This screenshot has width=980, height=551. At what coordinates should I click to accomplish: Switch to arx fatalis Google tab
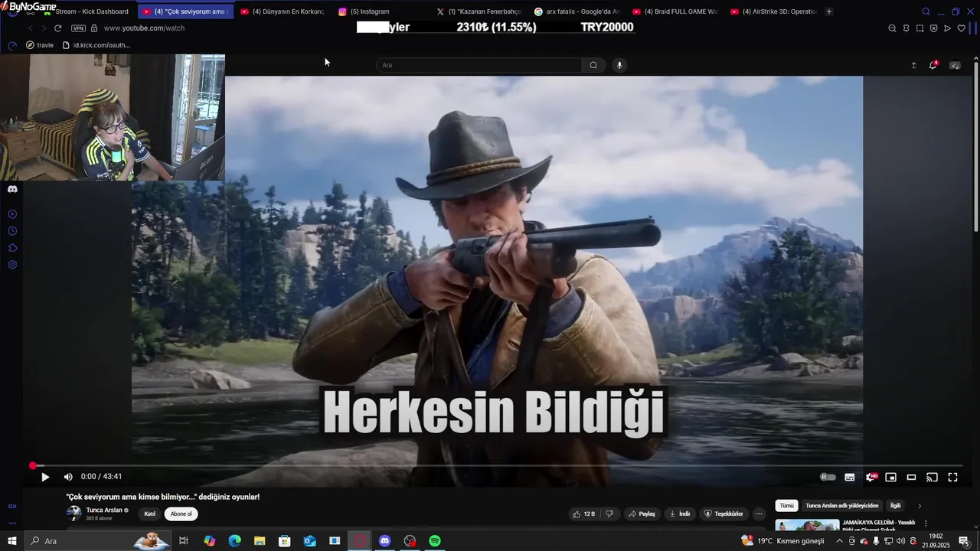[577, 11]
